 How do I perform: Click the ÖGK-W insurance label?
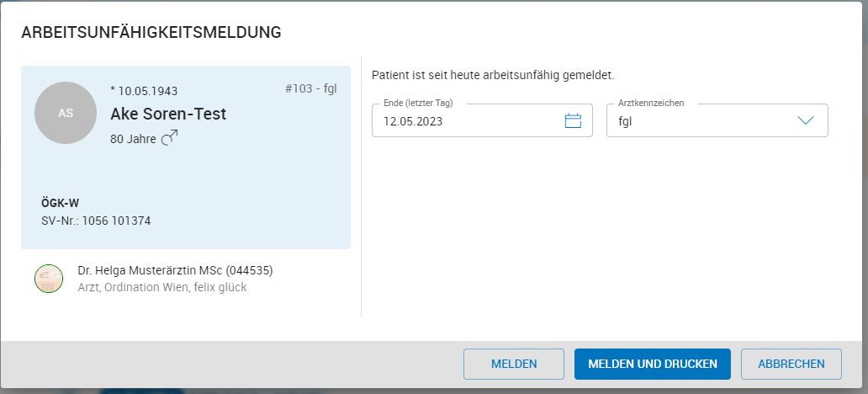[60, 203]
